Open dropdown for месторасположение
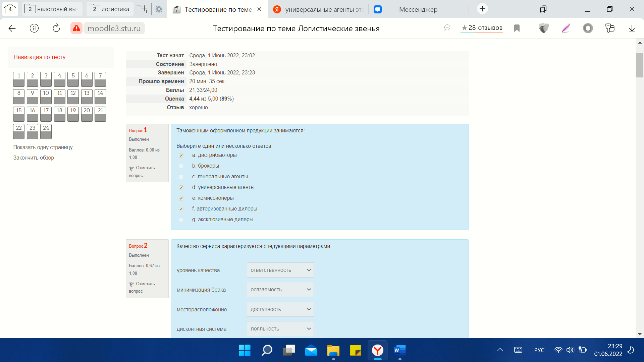 (280, 309)
